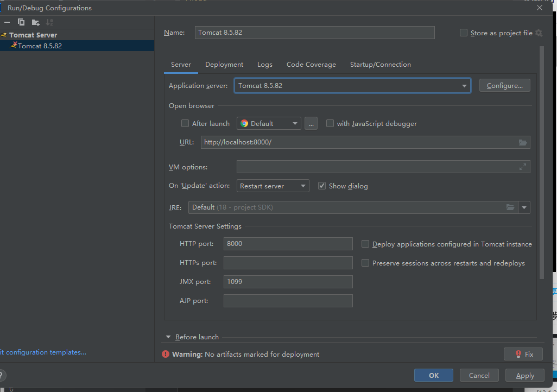
Task: Click the copy configuration icon
Action: [x=21, y=22]
